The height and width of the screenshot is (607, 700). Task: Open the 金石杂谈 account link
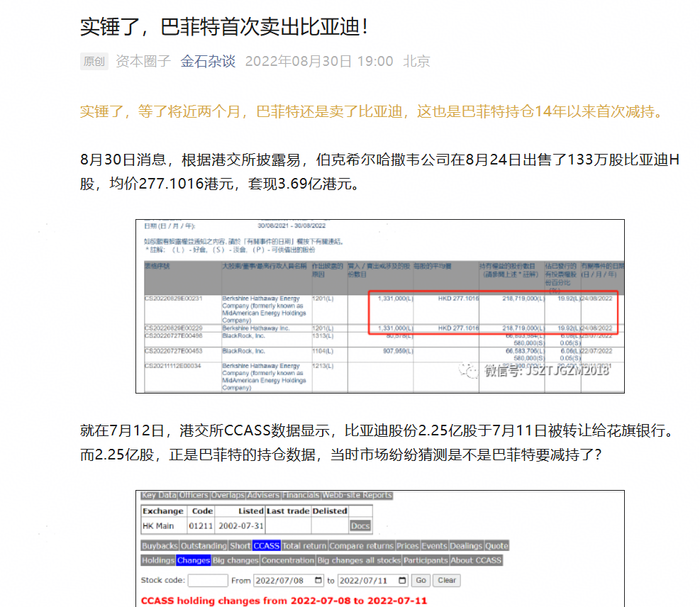click(x=208, y=61)
